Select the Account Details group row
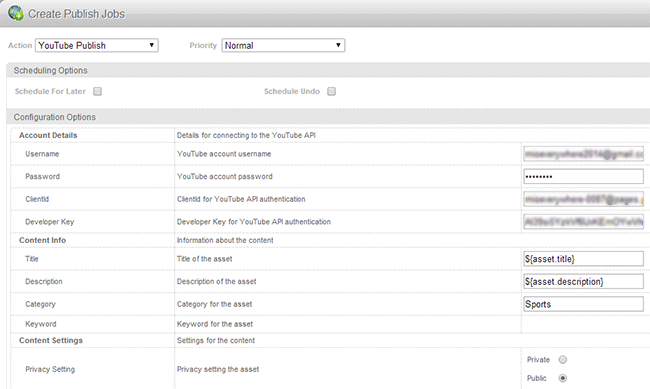This screenshot has height=389, width=650. [330, 135]
